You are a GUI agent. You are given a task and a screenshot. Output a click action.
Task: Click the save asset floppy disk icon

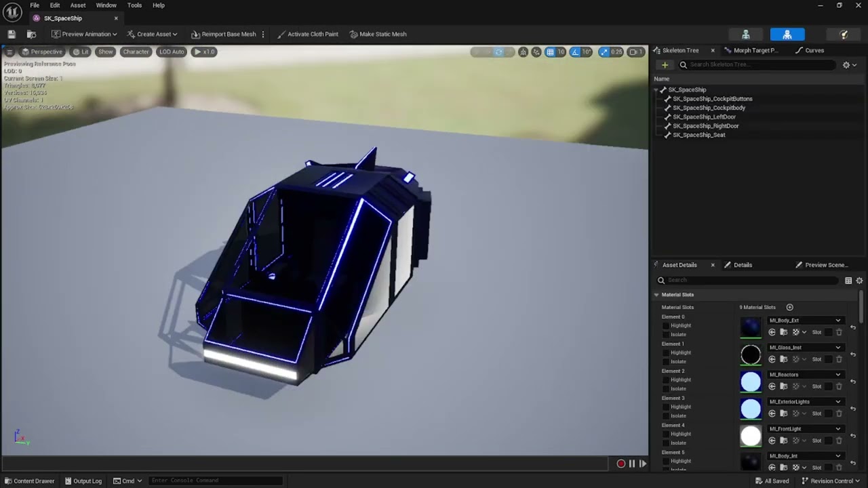click(12, 34)
